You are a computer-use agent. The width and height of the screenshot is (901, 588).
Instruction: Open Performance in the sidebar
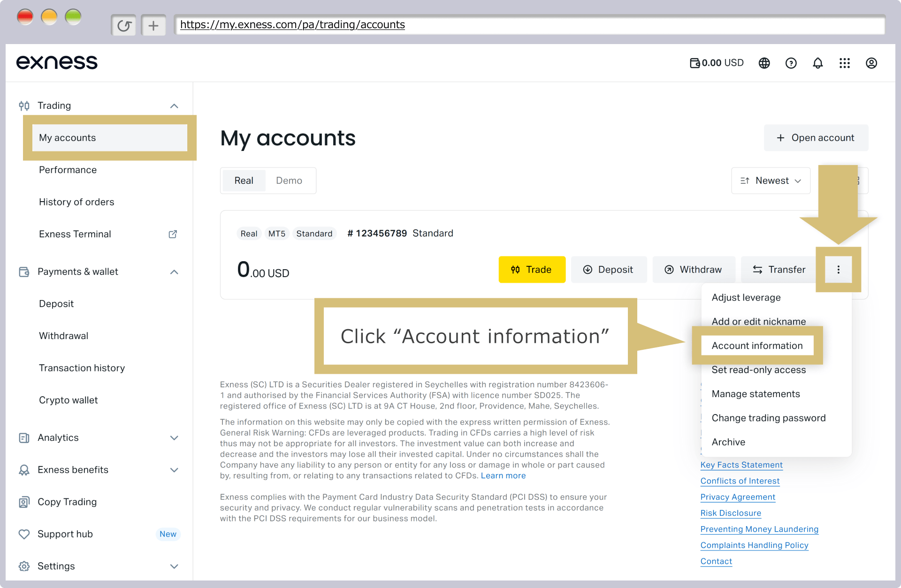[x=68, y=170]
